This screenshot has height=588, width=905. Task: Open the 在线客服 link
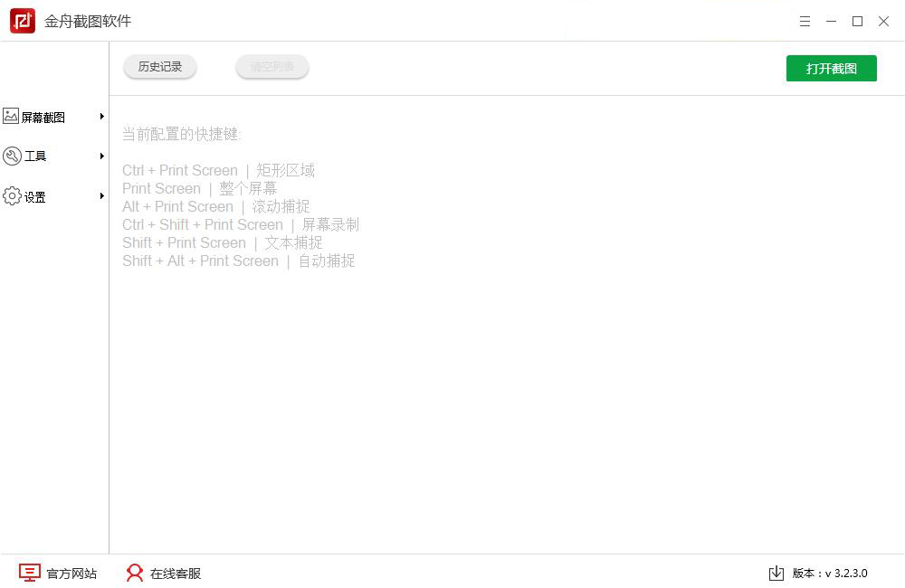[176, 573]
